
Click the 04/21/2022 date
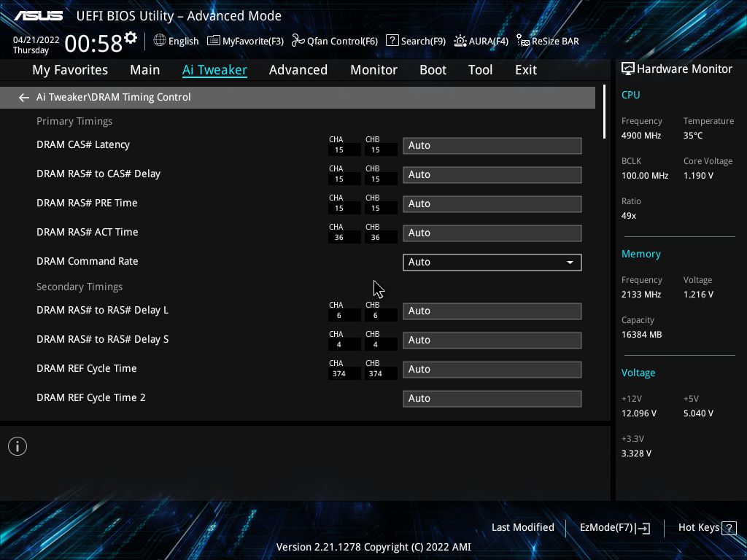36,40
